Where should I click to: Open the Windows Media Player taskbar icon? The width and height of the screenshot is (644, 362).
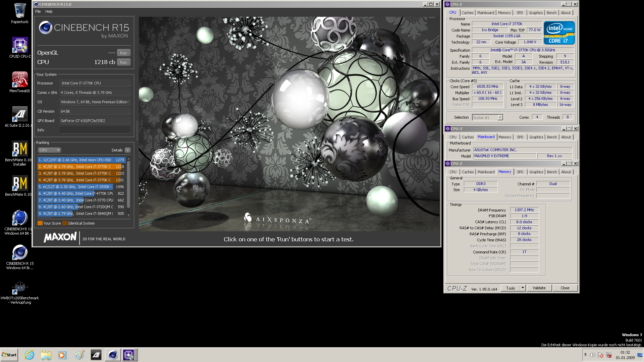coord(62,355)
